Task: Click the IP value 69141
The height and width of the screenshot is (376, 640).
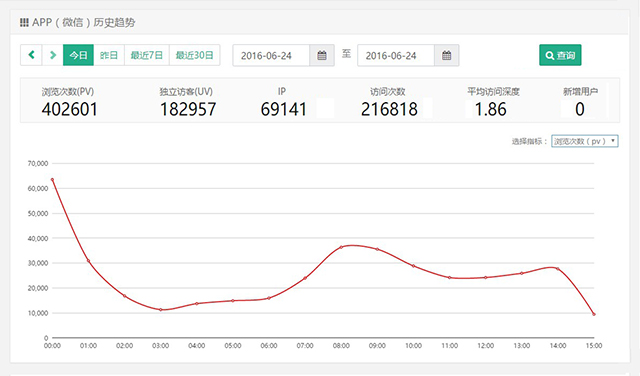Action: tap(283, 109)
